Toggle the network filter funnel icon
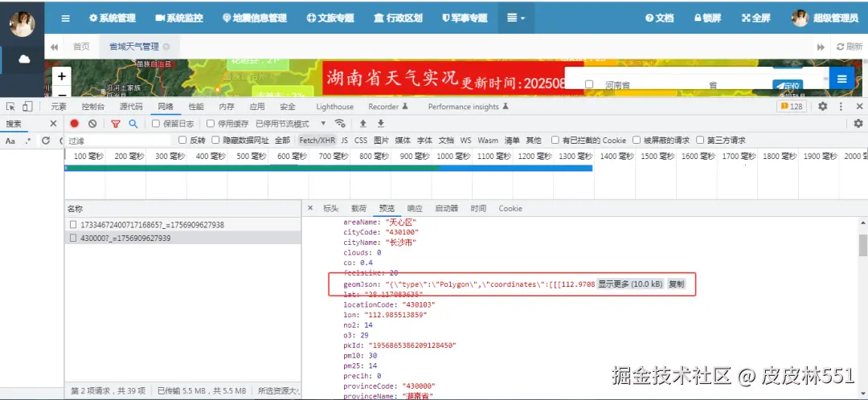 tap(115, 124)
